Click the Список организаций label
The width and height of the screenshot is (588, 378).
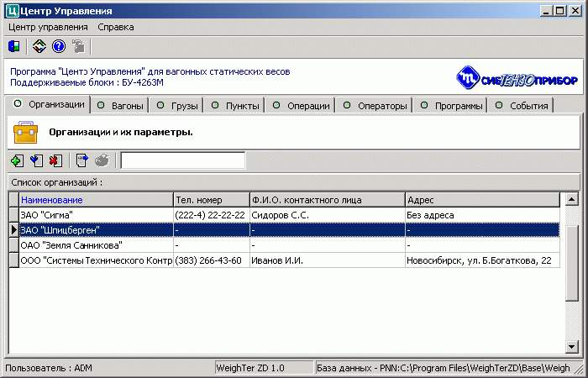[x=56, y=182]
